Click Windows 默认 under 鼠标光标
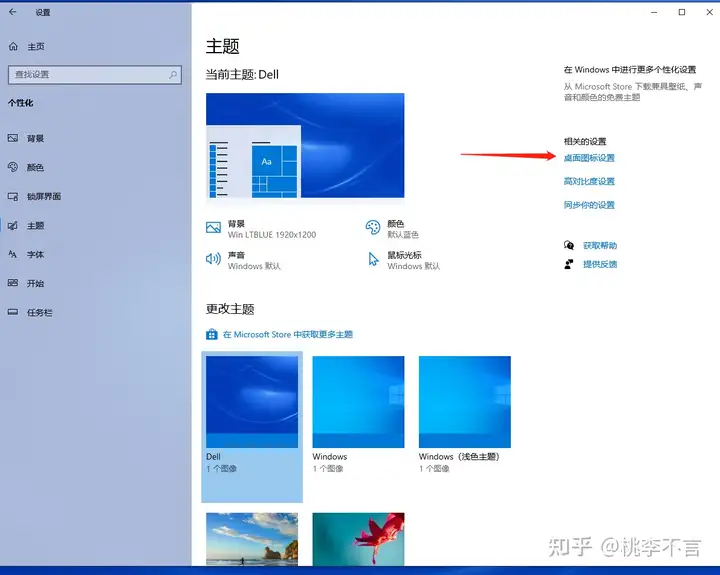The height and width of the screenshot is (575, 720). click(413, 266)
